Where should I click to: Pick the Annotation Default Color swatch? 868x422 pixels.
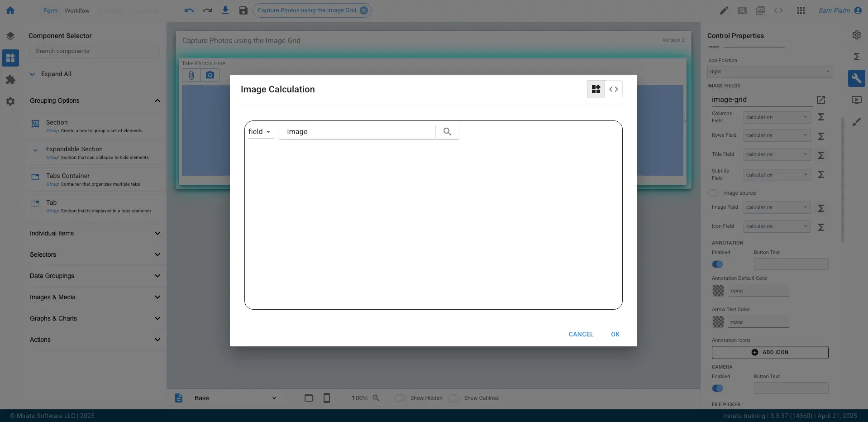pyautogui.click(x=718, y=291)
